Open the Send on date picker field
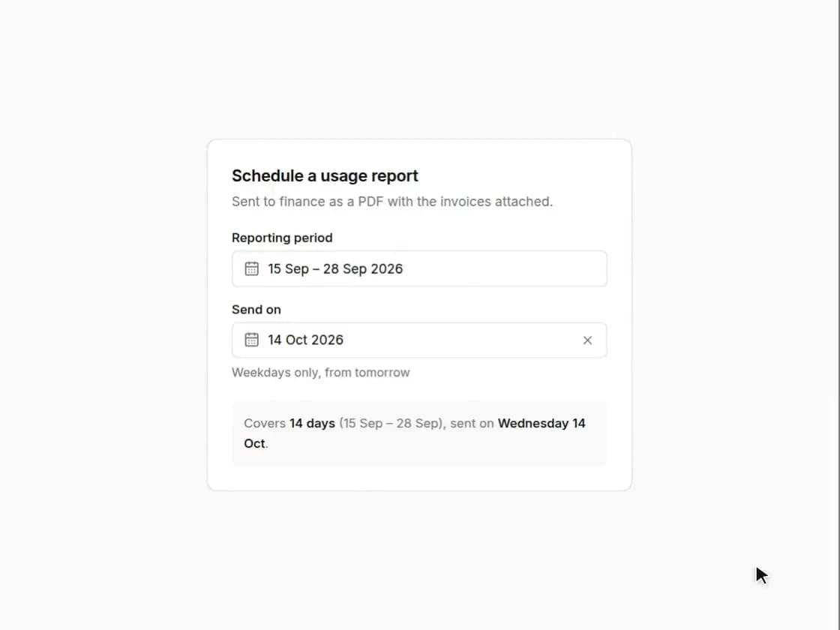Viewport: 840px width, 630px height. tap(419, 340)
